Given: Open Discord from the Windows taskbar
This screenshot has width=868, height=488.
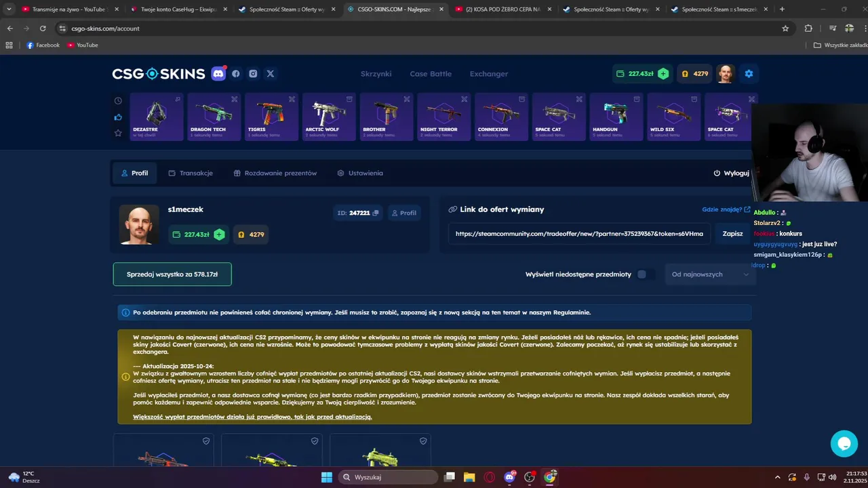Looking at the screenshot, I should click(x=509, y=477).
